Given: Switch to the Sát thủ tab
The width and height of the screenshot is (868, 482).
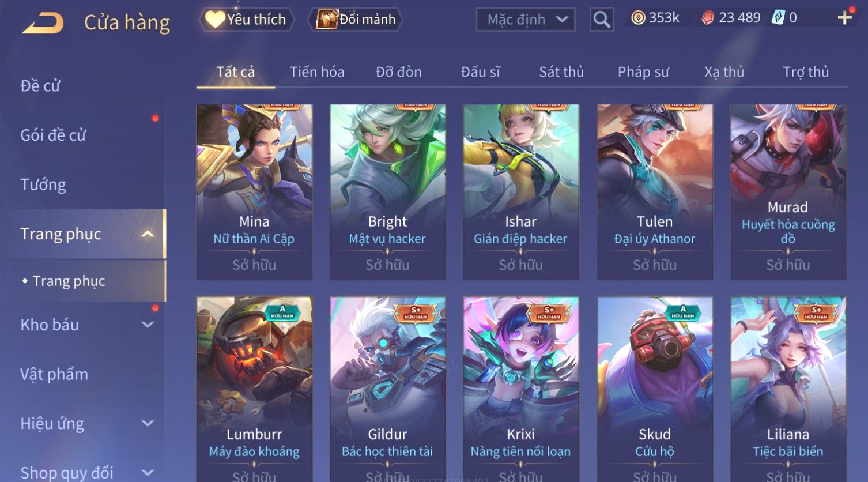Looking at the screenshot, I should 561,72.
